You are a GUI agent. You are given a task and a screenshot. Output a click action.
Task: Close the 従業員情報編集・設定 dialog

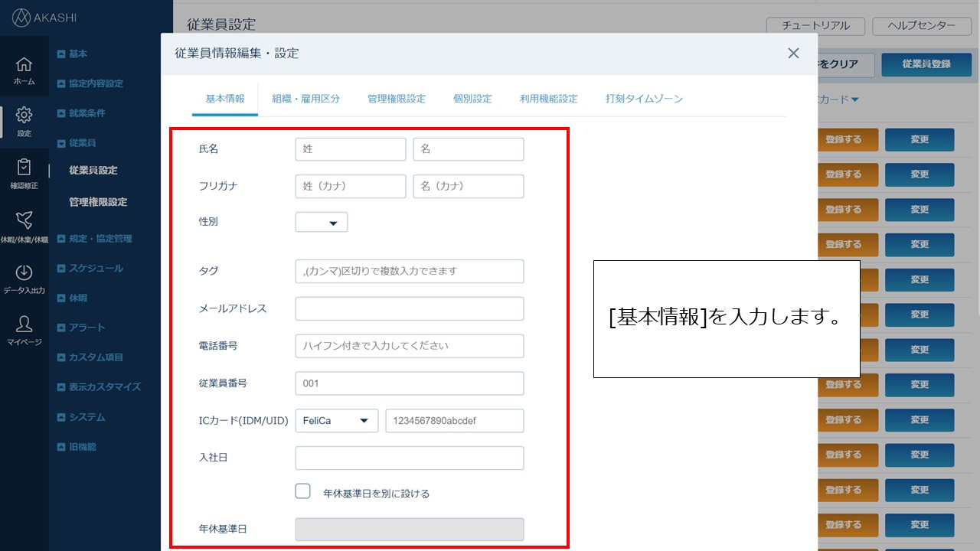click(793, 53)
